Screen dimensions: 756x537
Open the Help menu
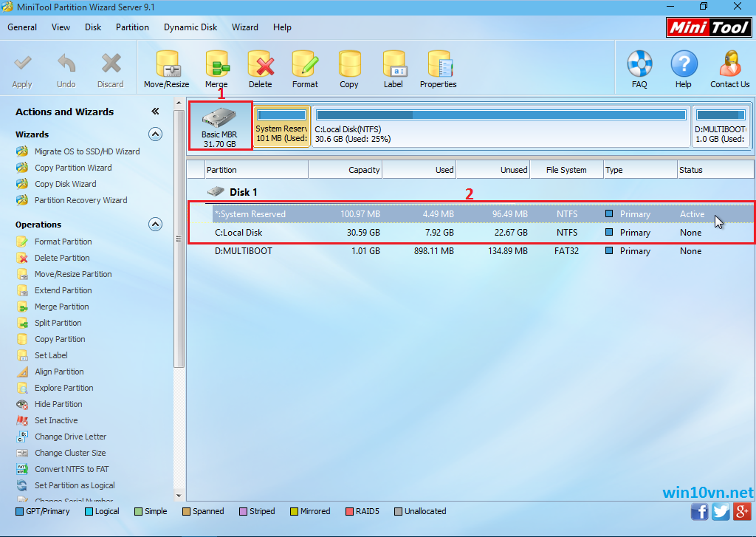[x=282, y=27]
